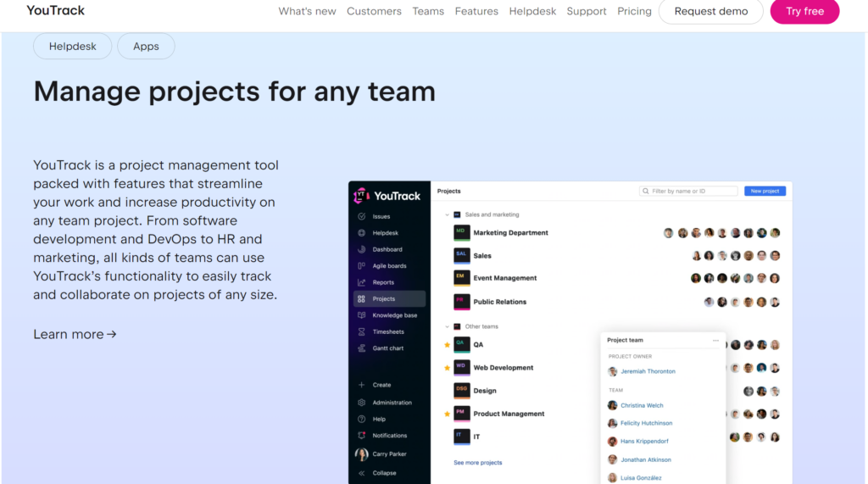Collapse the Sales and marketing group
868x484 pixels.
point(447,215)
